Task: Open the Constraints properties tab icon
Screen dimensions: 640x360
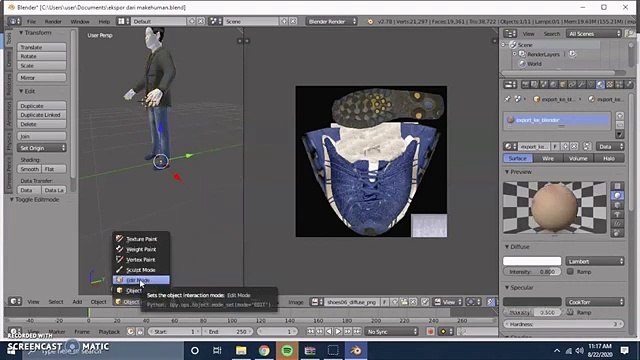Action: 572,84
